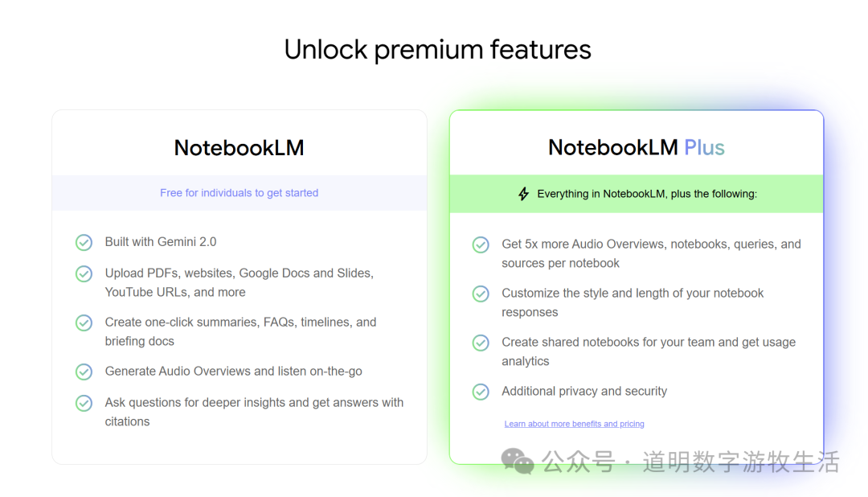868x497 pixels.
Task: Select the NotebookLM Plus card
Action: (636, 285)
